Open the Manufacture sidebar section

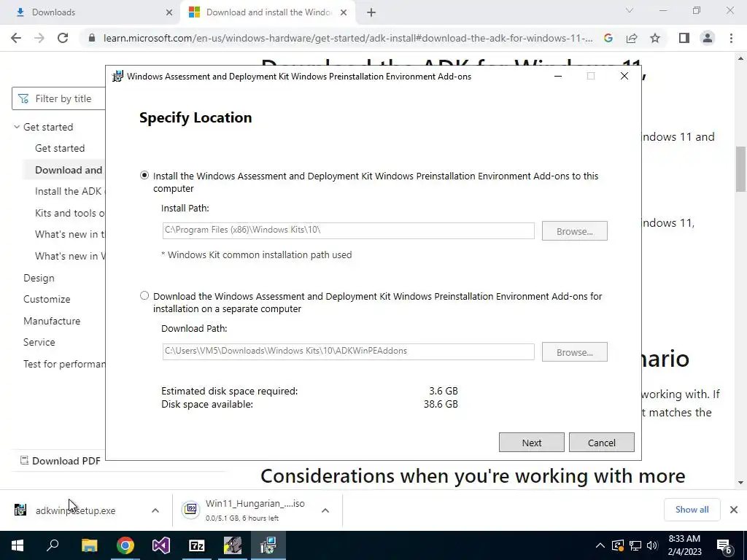point(52,321)
